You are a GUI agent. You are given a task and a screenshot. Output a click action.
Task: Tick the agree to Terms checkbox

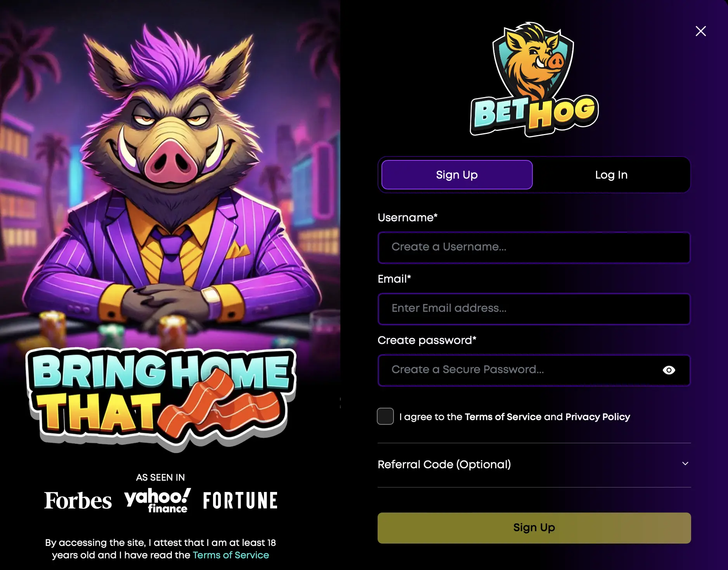[x=385, y=416]
